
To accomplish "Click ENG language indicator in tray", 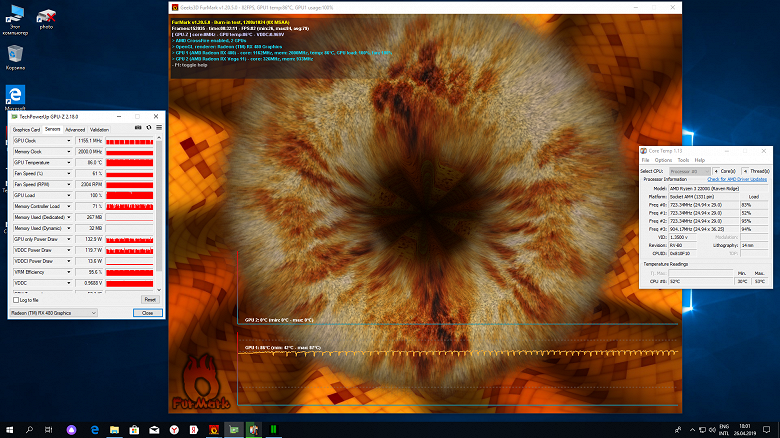I will [x=724, y=427].
